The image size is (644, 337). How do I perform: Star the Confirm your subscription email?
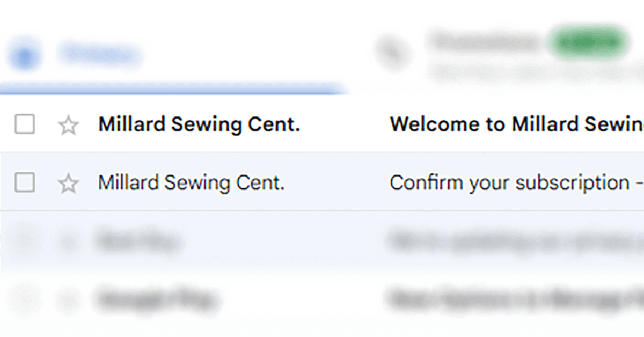click(x=68, y=184)
